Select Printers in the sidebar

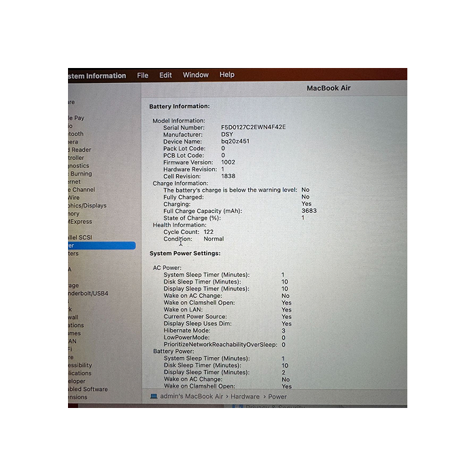tap(73, 253)
